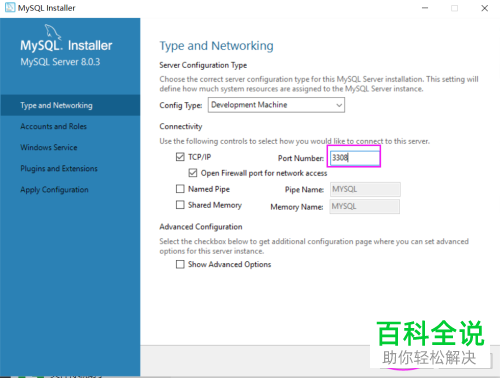
Task: Open the Config Type dropdown
Action: pyautogui.click(x=276, y=105)
